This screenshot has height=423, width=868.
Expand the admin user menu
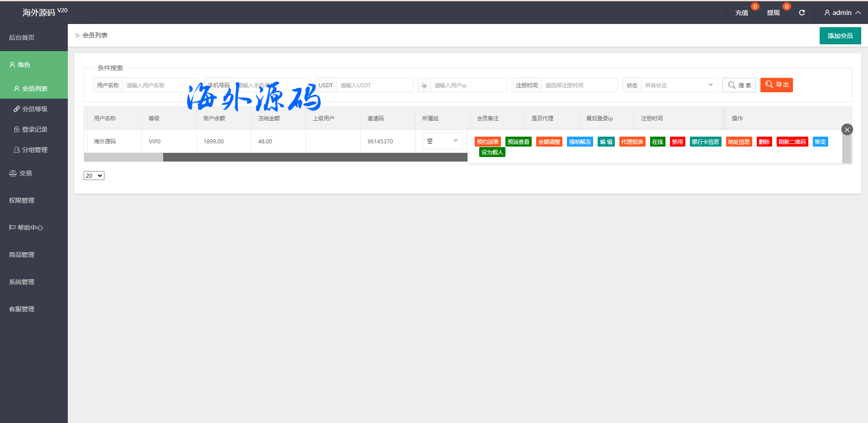point(842,13)
